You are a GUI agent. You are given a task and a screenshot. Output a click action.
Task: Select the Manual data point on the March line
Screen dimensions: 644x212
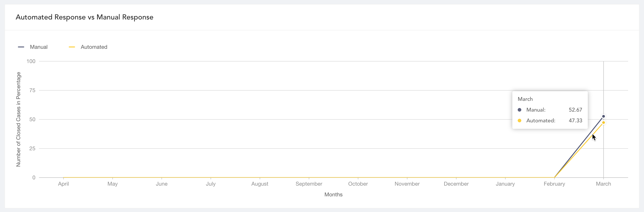pos(603,116)
